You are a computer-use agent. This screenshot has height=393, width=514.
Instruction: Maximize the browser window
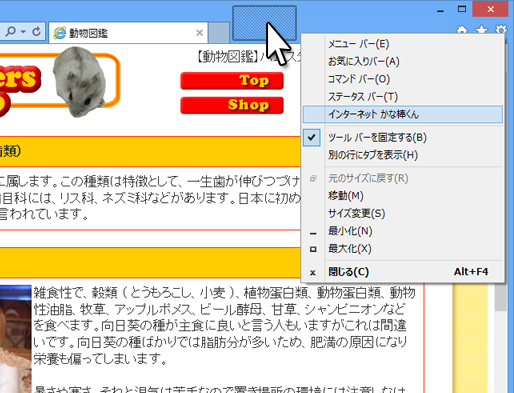(x=462, y=9)
